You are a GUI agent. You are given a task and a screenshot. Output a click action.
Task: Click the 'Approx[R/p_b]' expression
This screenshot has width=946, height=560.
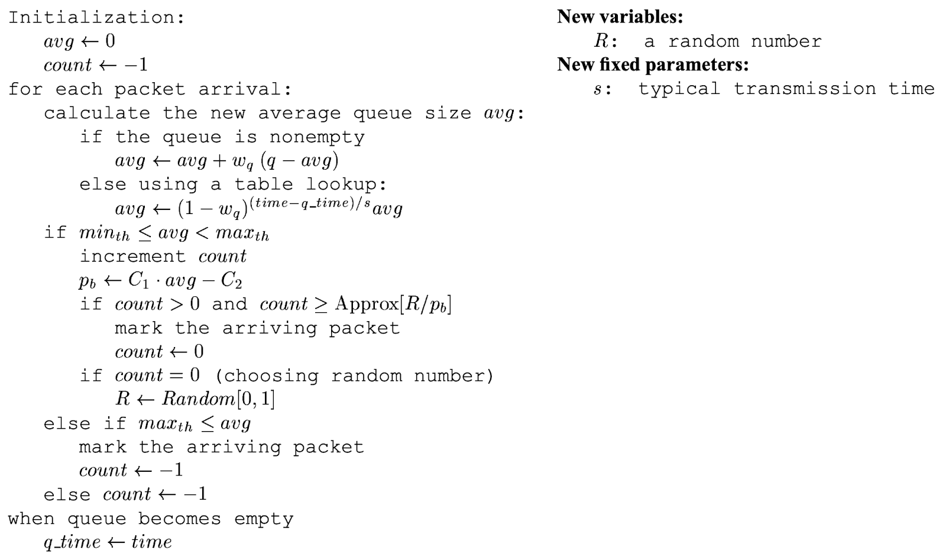(393, 304)
